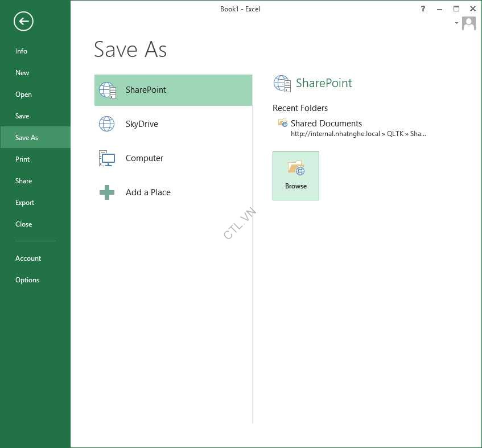Click Account in the left sidebar
Viewport: 482px width, 448px height.
28,258
